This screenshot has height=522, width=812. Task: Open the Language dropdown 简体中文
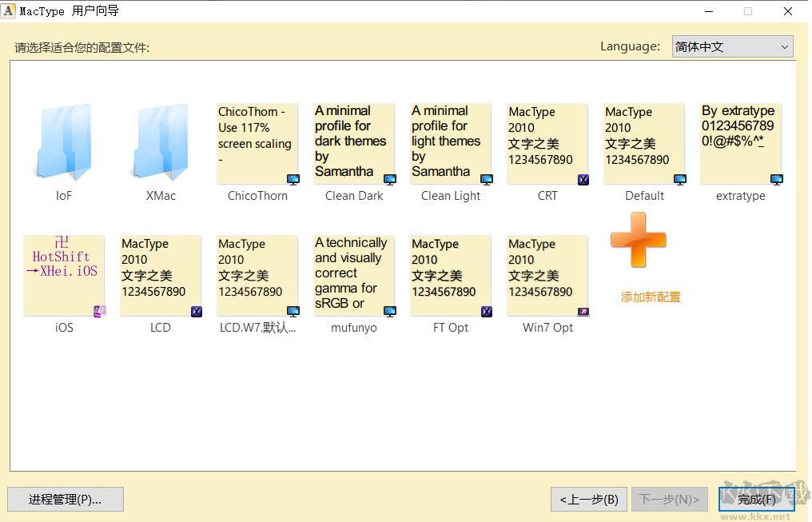click(732, 46)
